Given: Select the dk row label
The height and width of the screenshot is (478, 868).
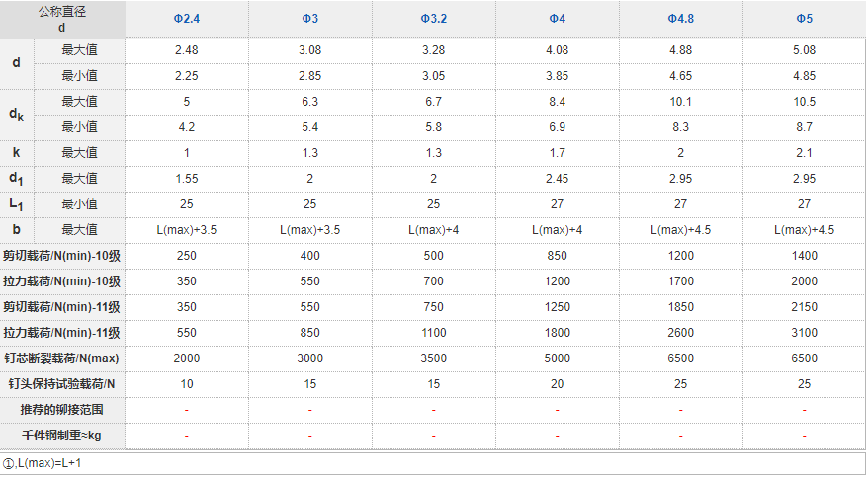Looking at the screenshot, I should [17, 114].
